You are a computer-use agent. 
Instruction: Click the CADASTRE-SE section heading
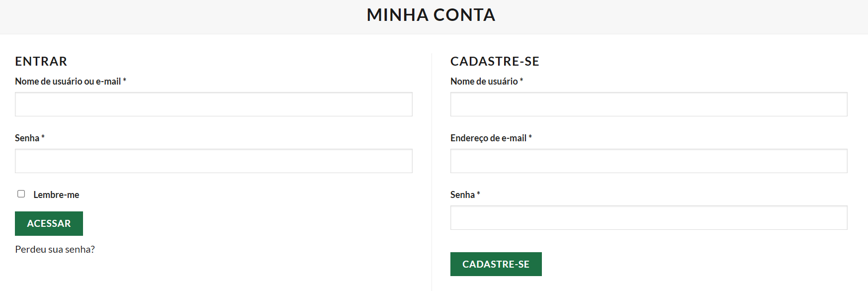(495, 61)
